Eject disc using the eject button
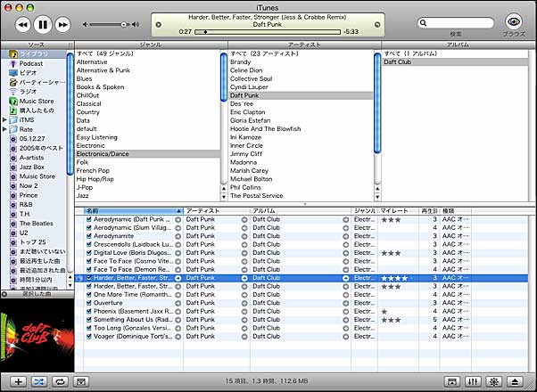The width and height of the screenshot is (537, 392). [x=518, y=381]
